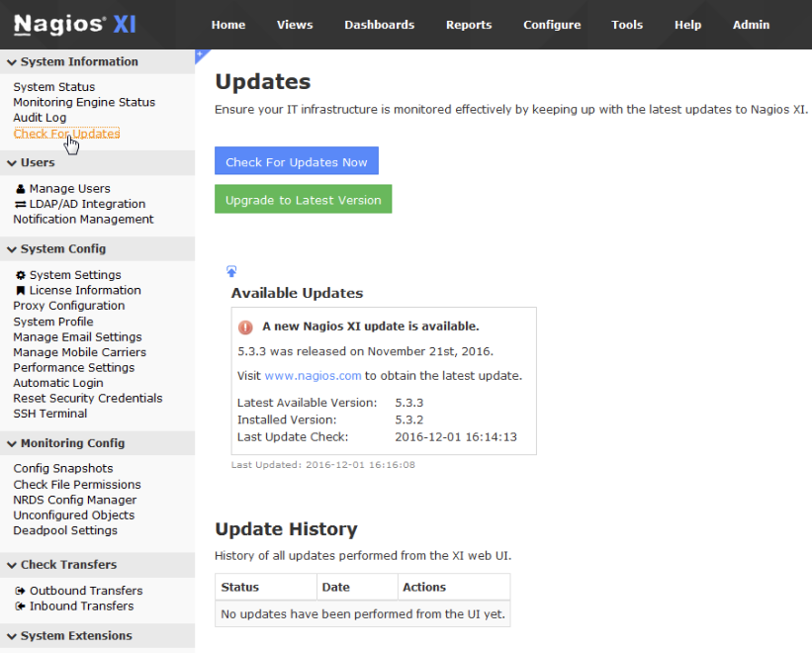
Task: Open Proxy Configuration
Action: coord(69,306)
